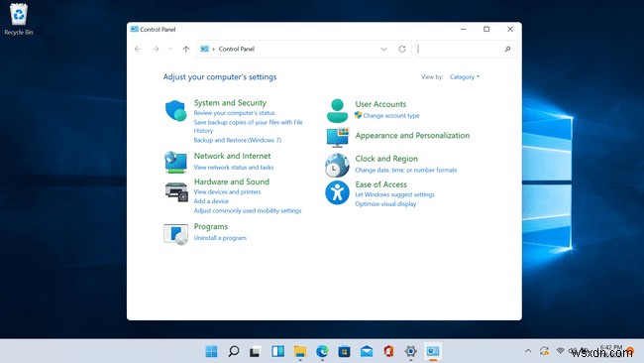644x363 pixels.
Task: Refresh the Control Panel view
Action: click(402, 49)
